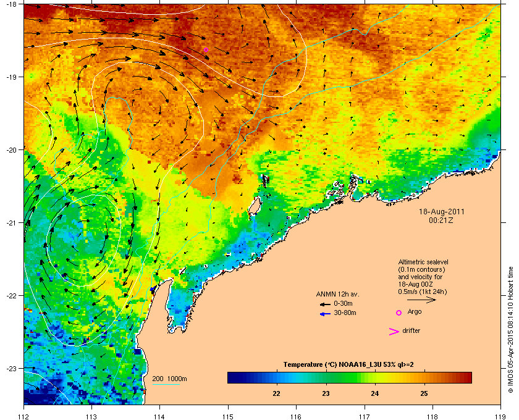Click the dark red end of the temperature colorbar
519x420 pixels.
(x=466, y=377)
